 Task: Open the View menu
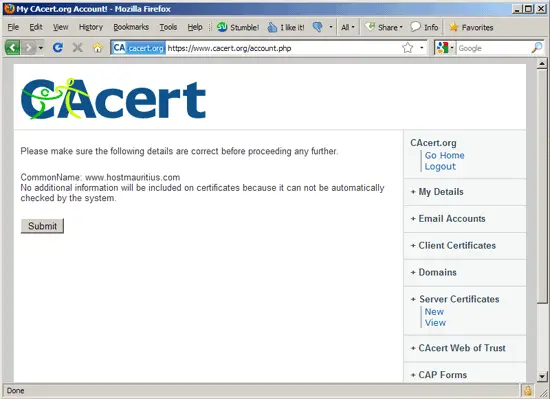coord(61,27)
